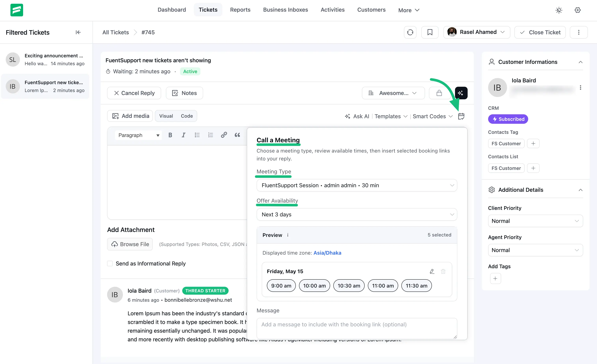
Task: Click the Asia/Dhaka time zone link
Action: tap(327, 253)
